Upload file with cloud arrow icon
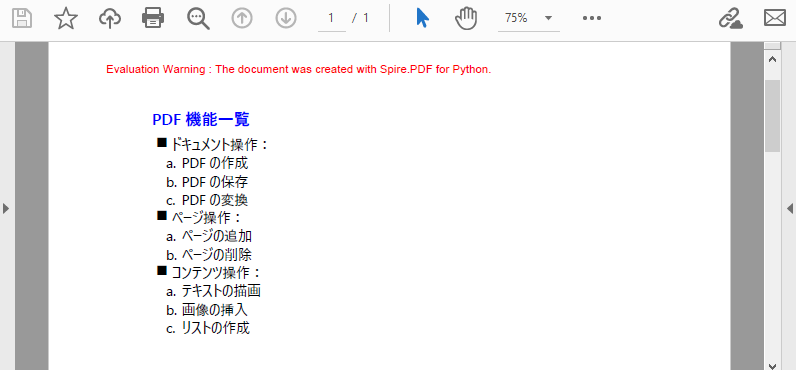Screen dimensions: 796x370 coord(110,19)
